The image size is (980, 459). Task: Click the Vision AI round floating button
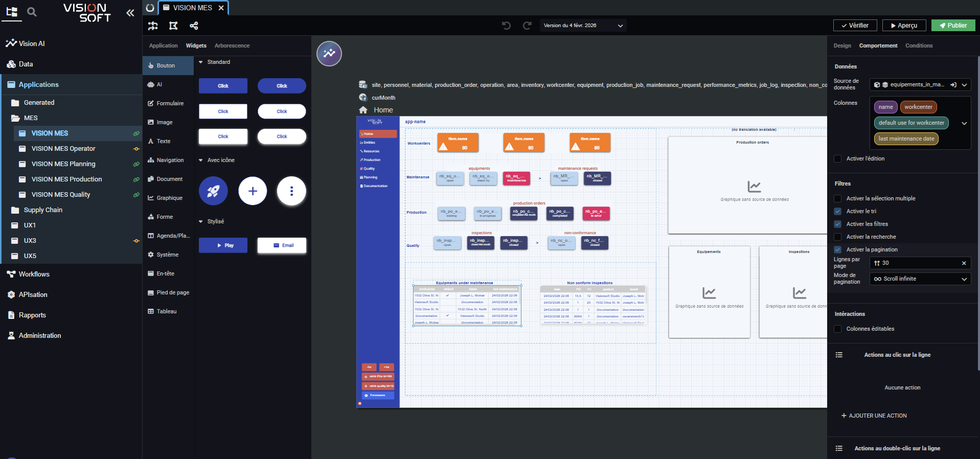(329, 54)
